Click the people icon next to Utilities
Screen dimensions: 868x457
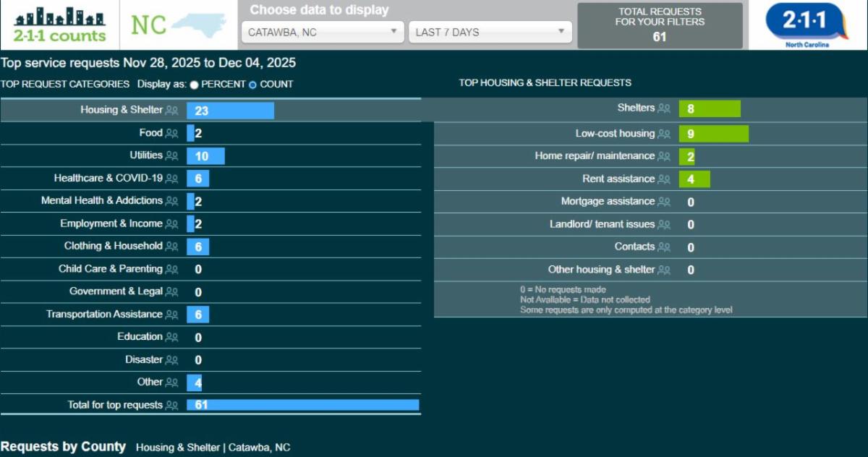tap(171, 155)
